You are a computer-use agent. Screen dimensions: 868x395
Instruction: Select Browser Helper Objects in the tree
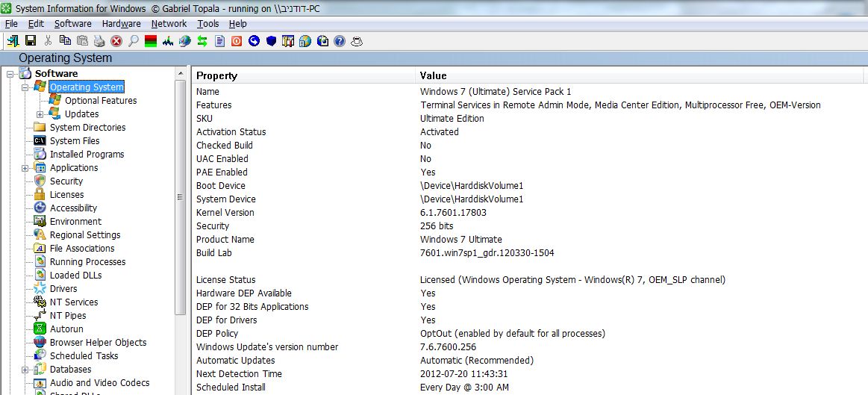click(98, 343)
